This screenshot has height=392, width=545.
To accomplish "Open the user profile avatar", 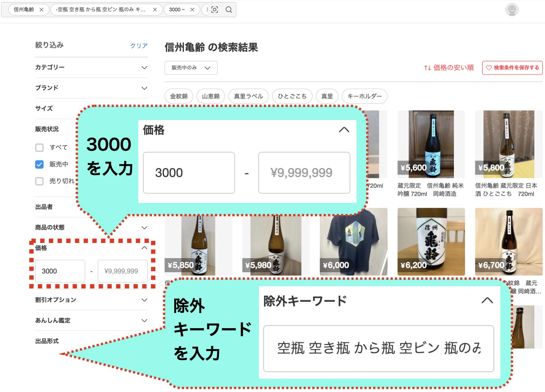I will 512,10.
